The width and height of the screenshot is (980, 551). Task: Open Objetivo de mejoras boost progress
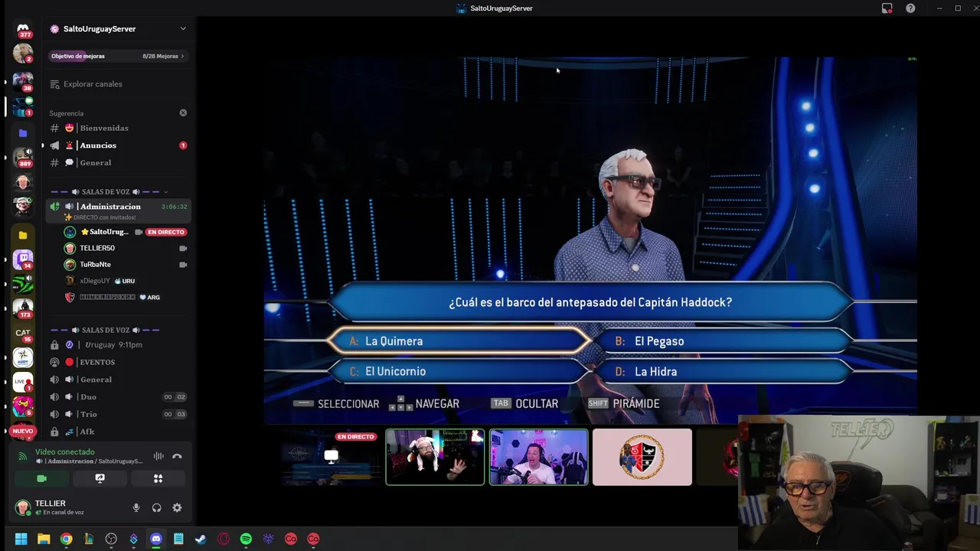117,56
